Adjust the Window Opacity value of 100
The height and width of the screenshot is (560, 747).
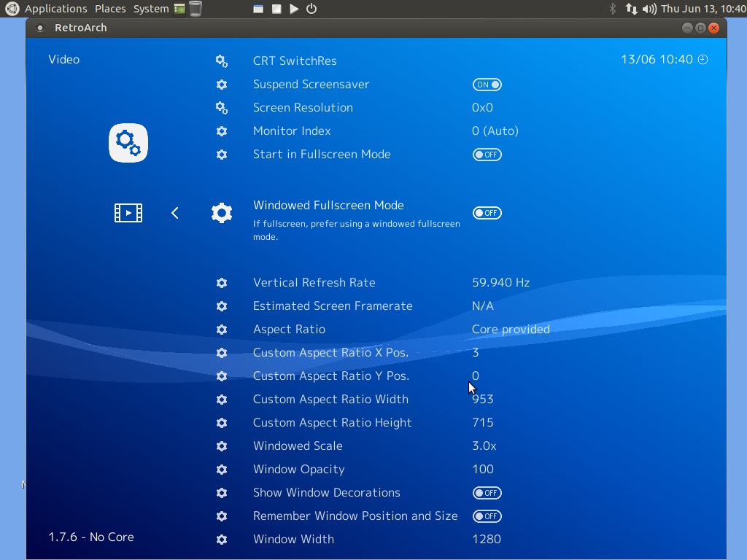tap(483, 470)
